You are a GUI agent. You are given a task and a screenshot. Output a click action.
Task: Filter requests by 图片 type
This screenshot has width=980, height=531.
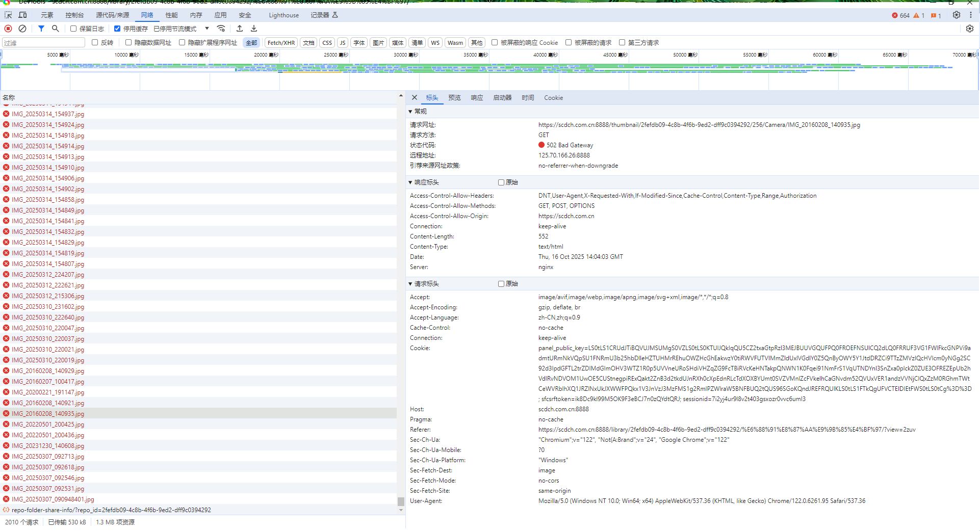378,43
